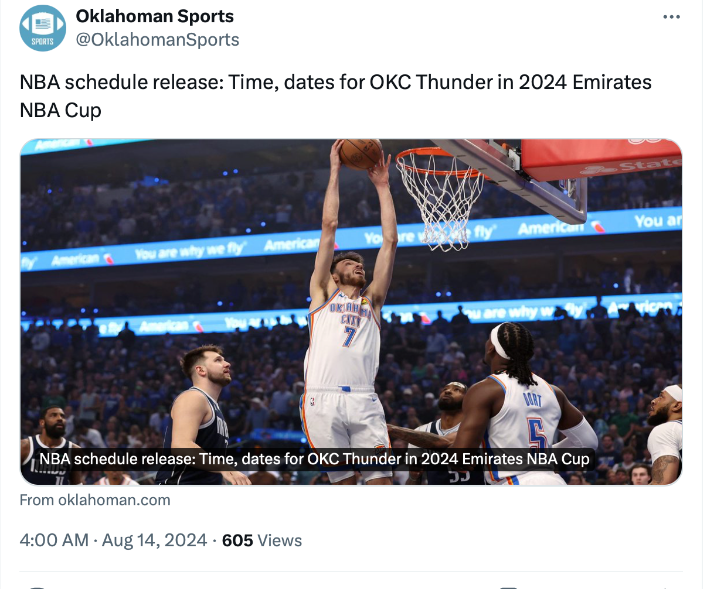The width and height of the screenshot is (707, 589).
Task: Click the basketball hoop net in the photo
Action: (x=439, y=195)
